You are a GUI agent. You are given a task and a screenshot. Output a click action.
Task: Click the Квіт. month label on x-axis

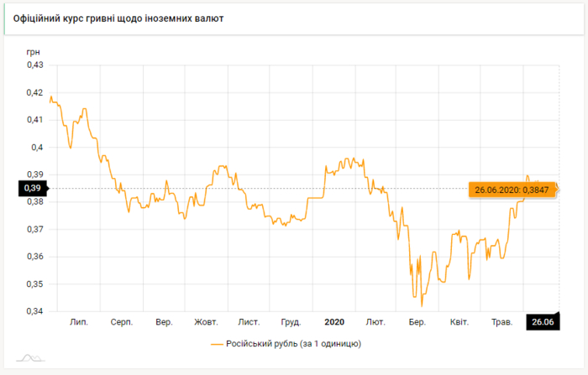(x=459, y=322)
